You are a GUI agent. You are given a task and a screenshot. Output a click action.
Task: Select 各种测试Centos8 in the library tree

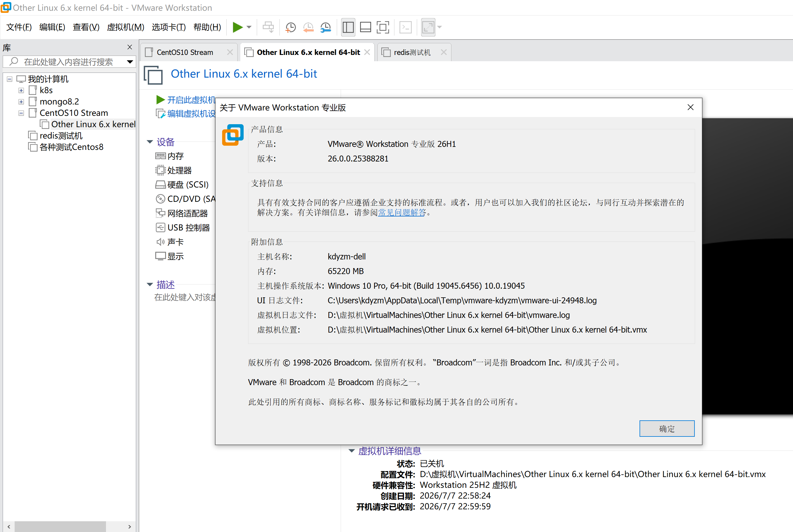[x=71, y=147]
